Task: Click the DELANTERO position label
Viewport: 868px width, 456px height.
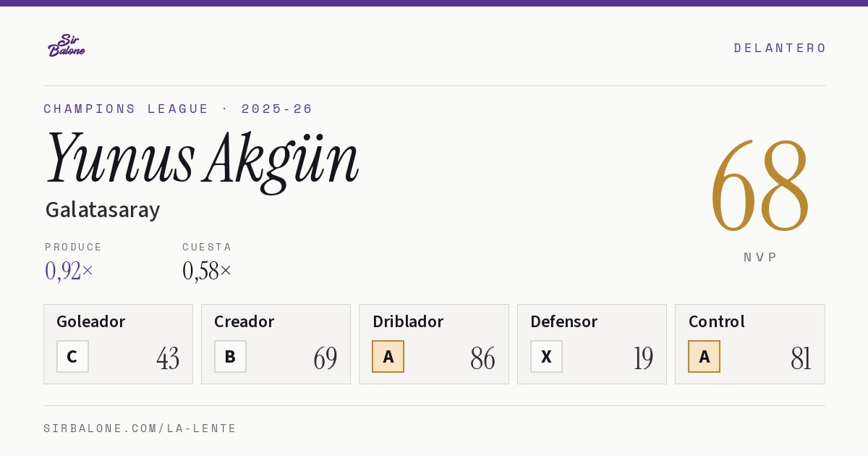Action: [780, 48]
